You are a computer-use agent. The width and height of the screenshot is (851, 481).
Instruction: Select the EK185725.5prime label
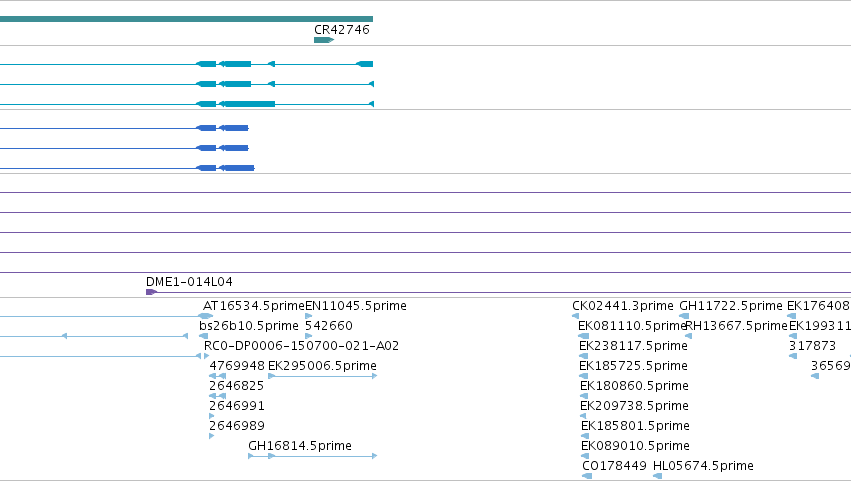coord(633,366)
